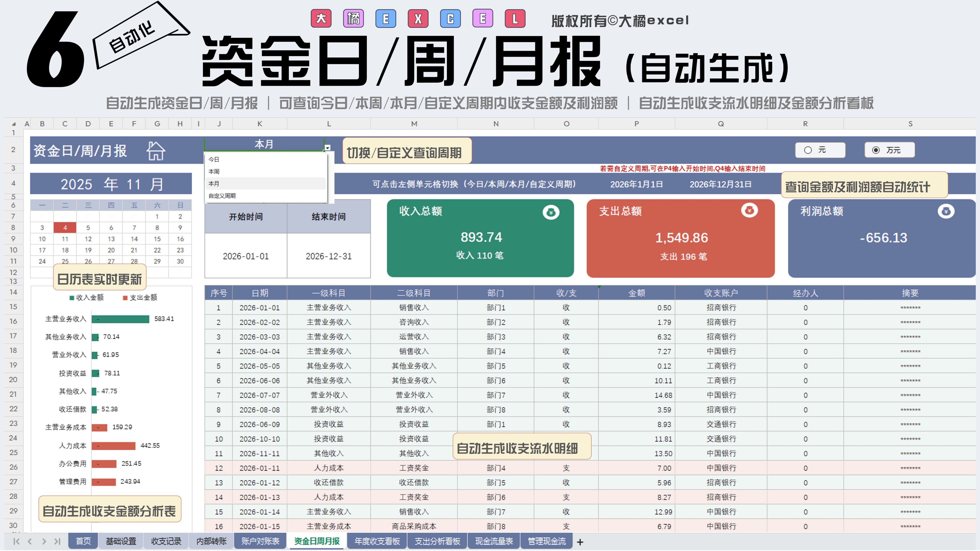Click the select-all corner triangle
Viewport: 980px width, 551px height.
click(14, 124)
